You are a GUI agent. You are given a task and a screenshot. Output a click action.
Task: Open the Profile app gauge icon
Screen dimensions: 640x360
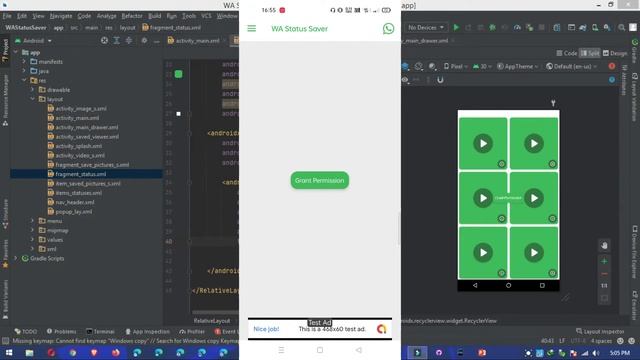pos(517,27)
